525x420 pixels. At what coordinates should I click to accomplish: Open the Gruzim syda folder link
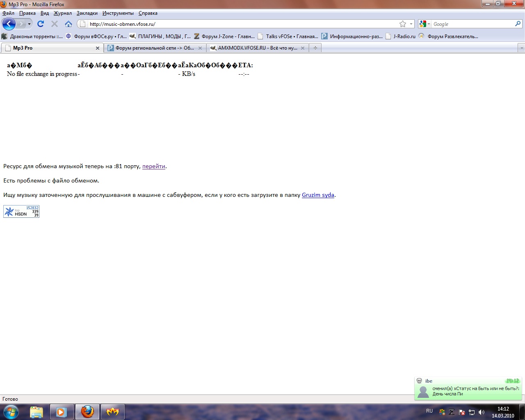(318, 195)
